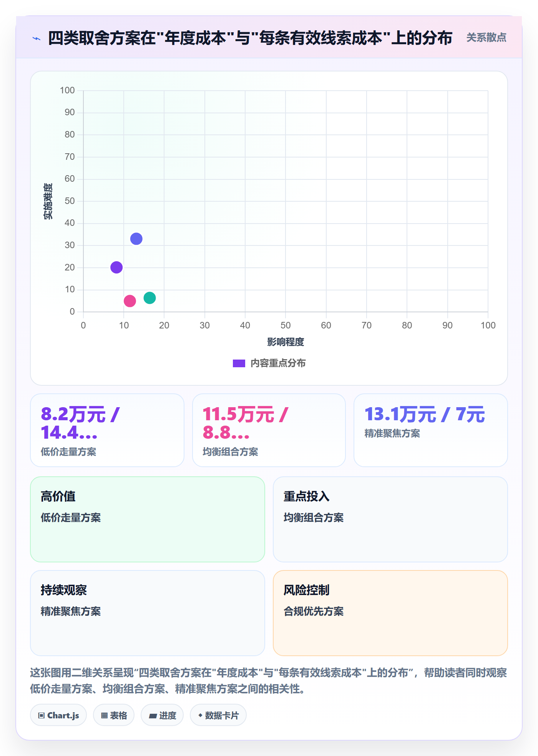Click the blue scatter point near 30
Screen dimensions: 538x756
pos(136,239)
